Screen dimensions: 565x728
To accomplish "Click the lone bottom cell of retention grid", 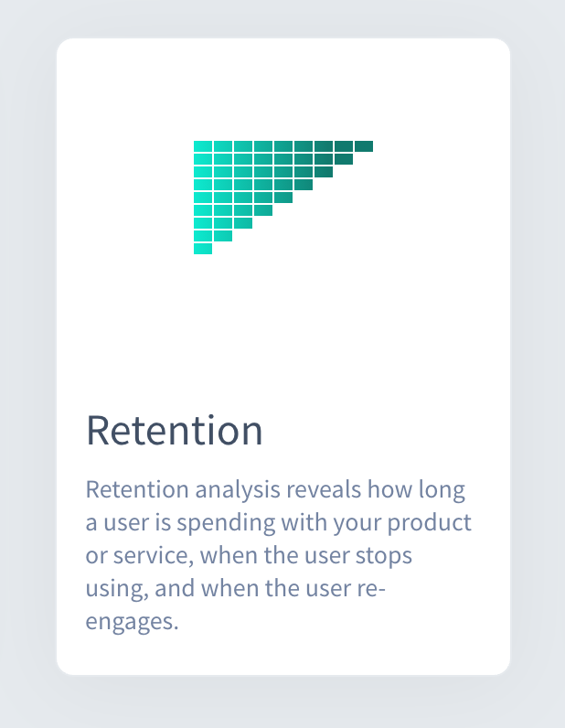I will [x=203, y=249].
